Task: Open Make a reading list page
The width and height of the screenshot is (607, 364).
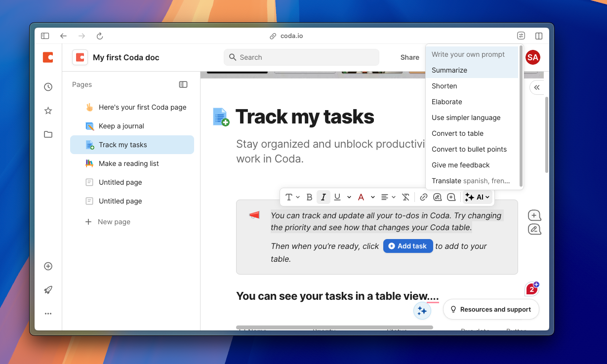Action: coord(132,163)
